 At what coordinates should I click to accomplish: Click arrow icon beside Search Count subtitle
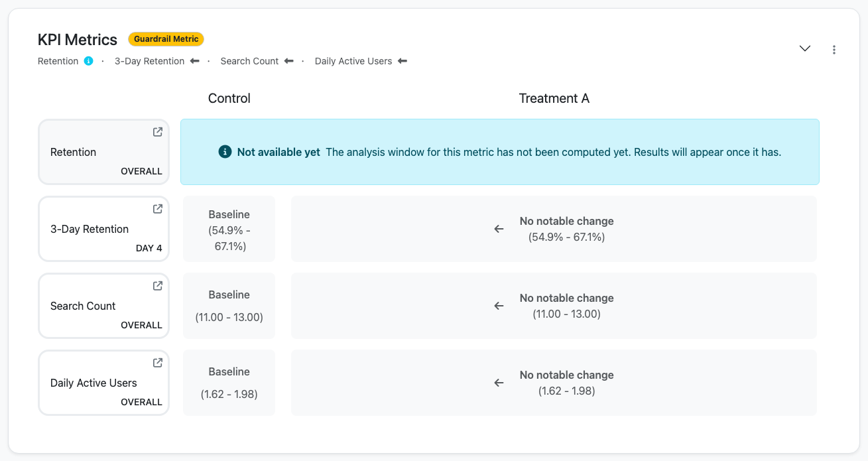(x=289, y=61)
